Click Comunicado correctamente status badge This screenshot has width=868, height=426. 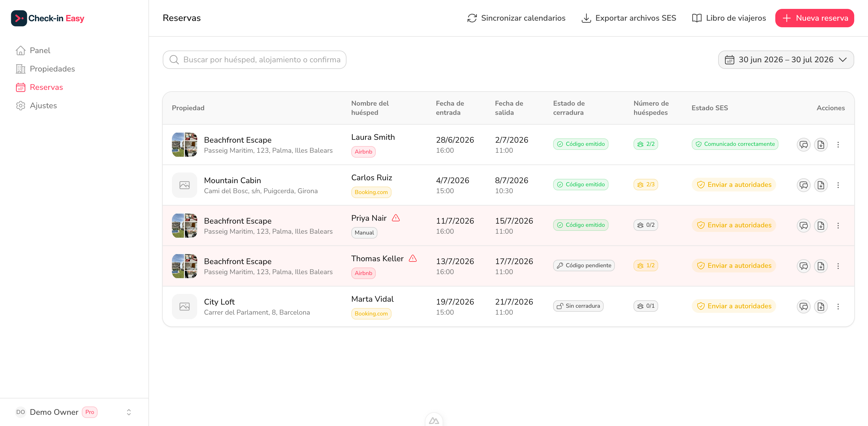735,144
